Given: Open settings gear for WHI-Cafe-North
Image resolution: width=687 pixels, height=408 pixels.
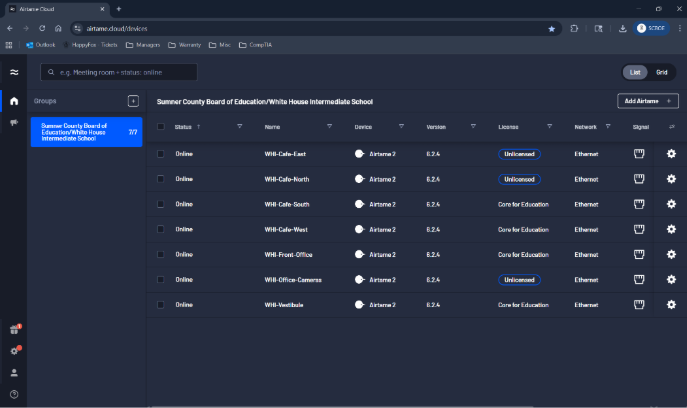Looking at the screenshot, I should tap(671, 179).
